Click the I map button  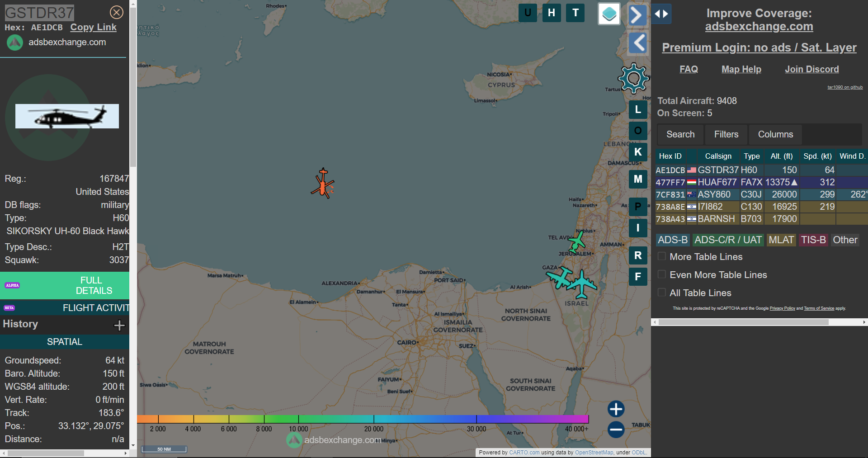tap(638, 228)
